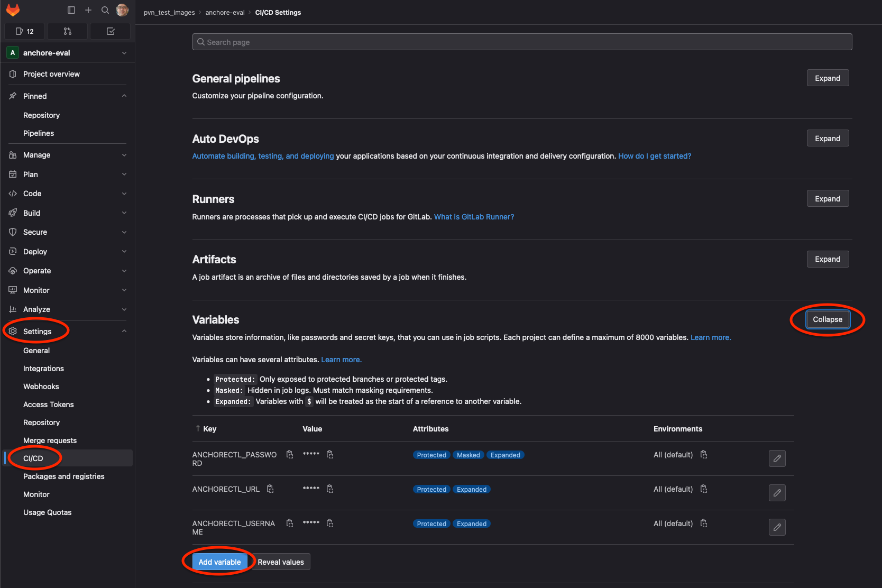Viewport: 882px width, 588px height.
Task: Click the Add variable button
Action: coord(219,562)
